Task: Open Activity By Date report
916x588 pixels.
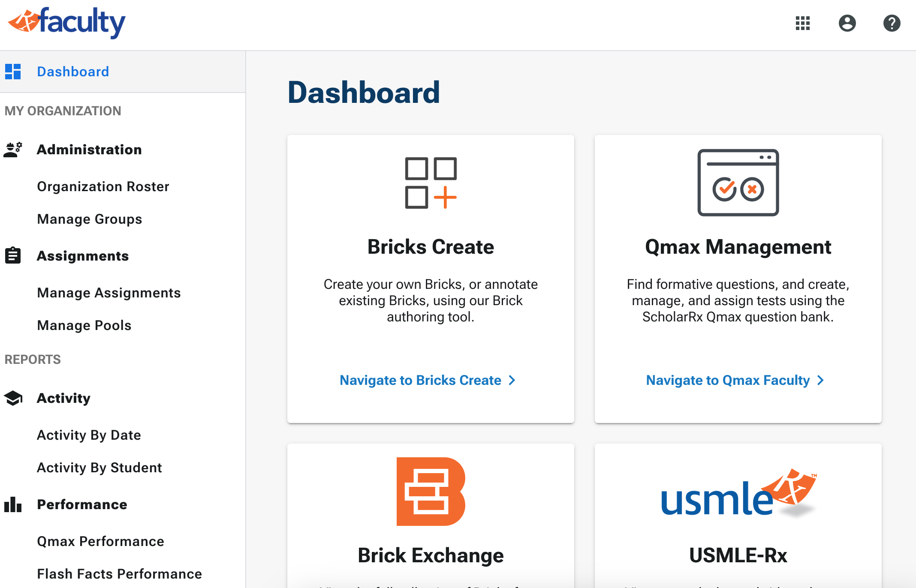Action: click(x=89, y=435)
